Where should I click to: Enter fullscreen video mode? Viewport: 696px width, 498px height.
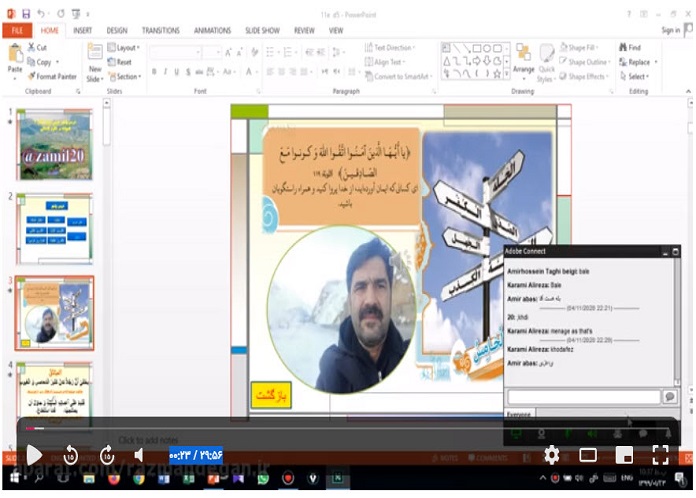pos(660,455)
